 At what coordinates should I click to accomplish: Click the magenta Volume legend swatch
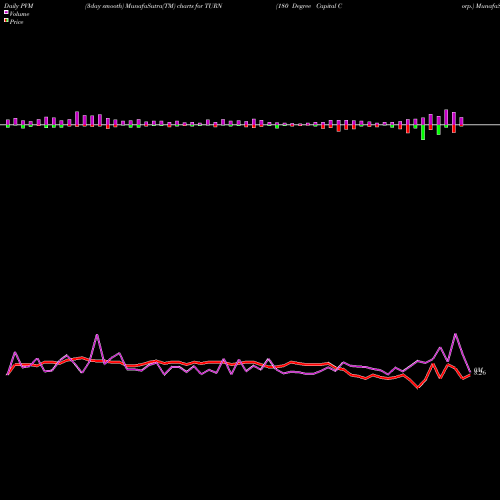[x=6, y=12]
